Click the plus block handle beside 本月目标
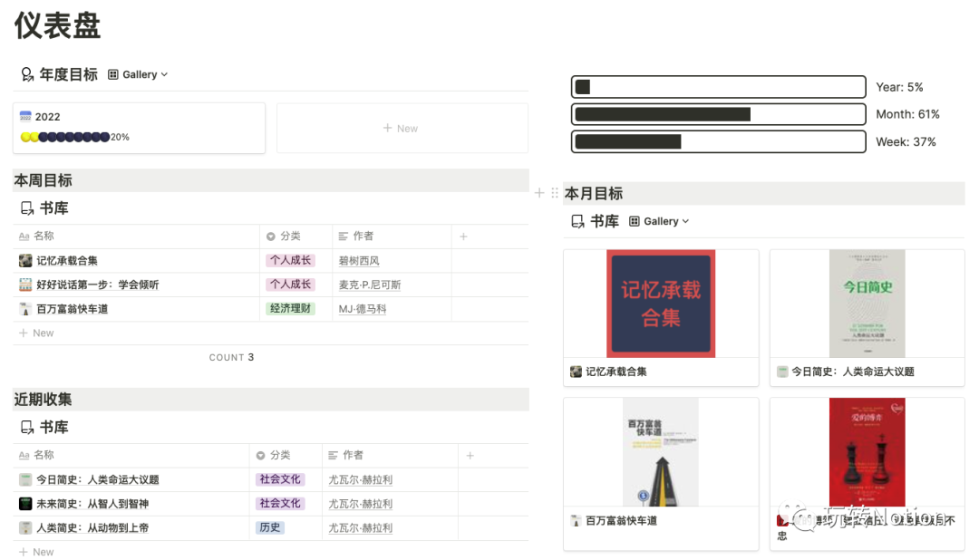The height and width of the screenshot is (560, 979). tap(539, 192)
